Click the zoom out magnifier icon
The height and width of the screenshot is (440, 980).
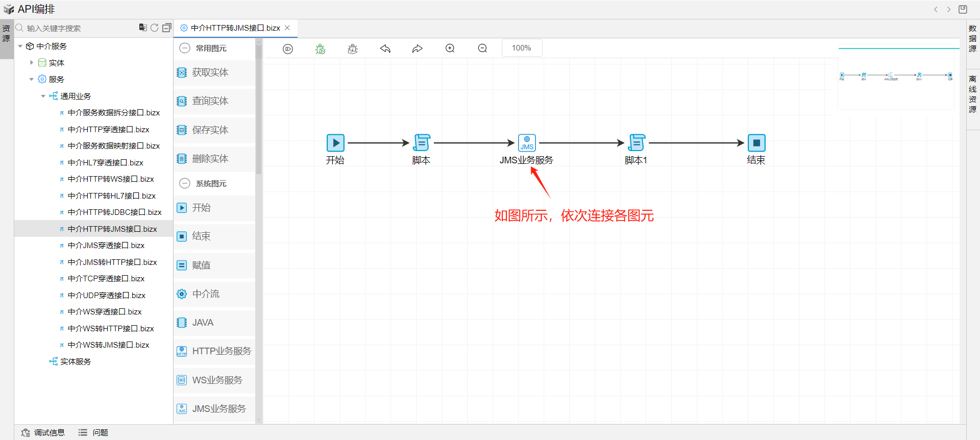482,48
